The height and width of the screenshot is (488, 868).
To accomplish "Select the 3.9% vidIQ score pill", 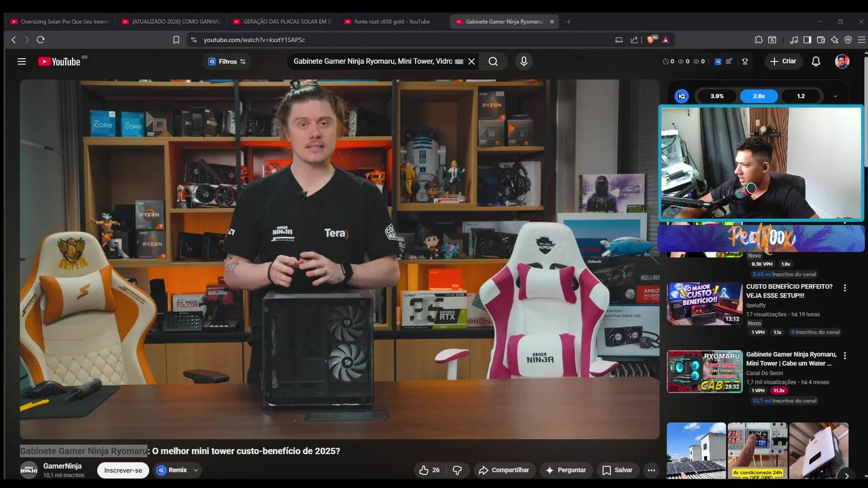I will click(x=717, y=96).
